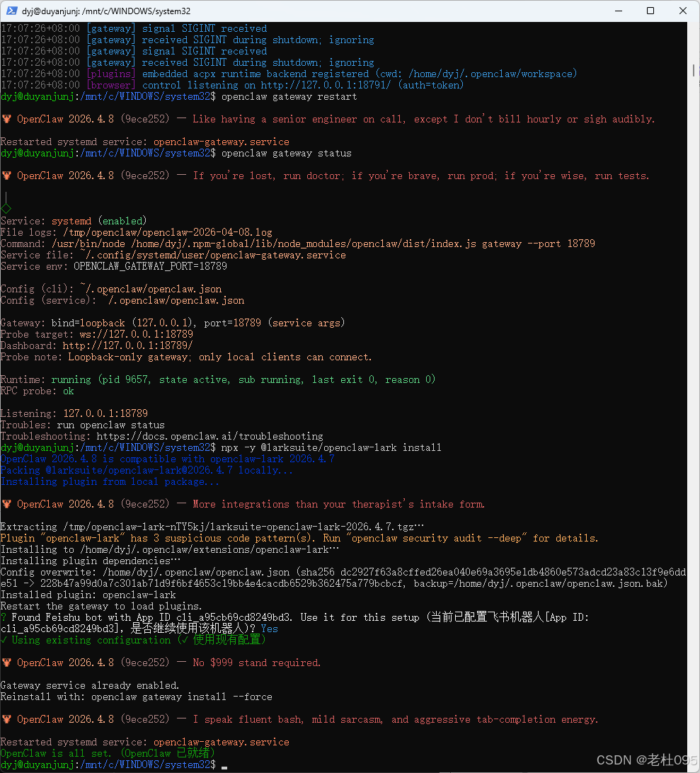The height and width of the screenshot is (773, 700).
Task: Click 'Gateway service already enabled.' line
Action: click(90, 686)
